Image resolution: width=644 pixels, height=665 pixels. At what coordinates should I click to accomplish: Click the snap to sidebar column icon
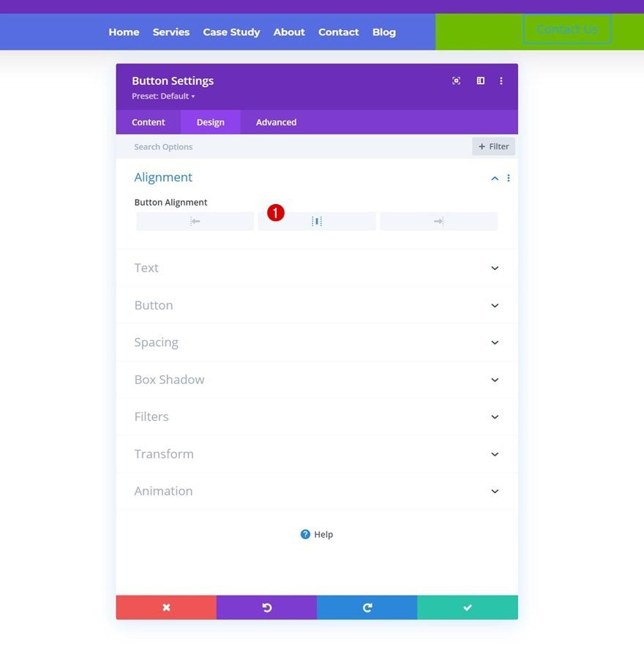[x=481, y=81]
